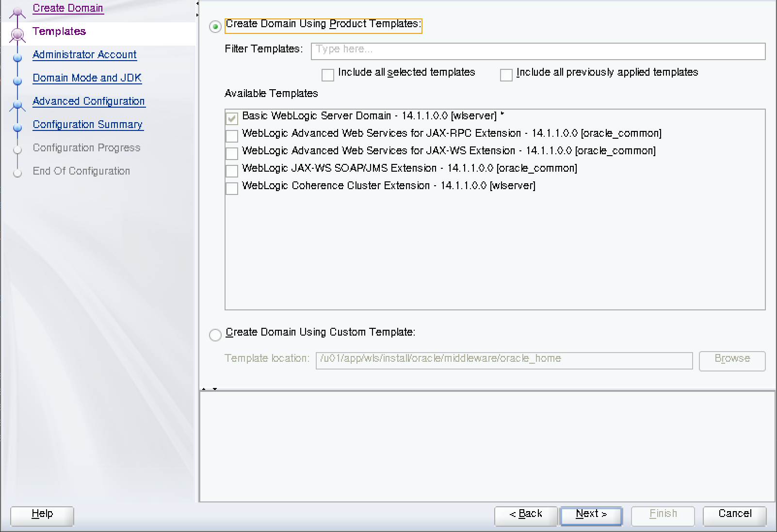The width and height of the screenshot is (777, 532).
Task: Select the Advanced Configuration step icon
Action: [17, 104]
